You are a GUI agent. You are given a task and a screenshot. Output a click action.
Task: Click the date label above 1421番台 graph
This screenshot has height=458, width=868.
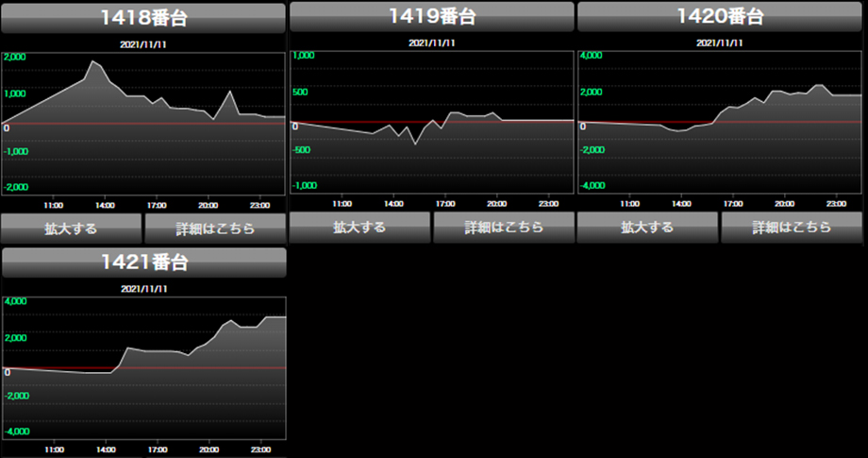click(x=143, y=289)
